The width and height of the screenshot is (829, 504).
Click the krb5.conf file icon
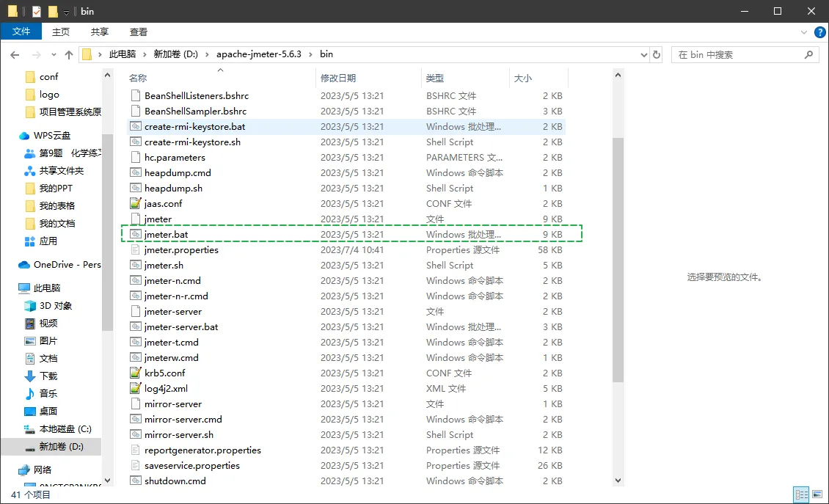pos(136,373)
